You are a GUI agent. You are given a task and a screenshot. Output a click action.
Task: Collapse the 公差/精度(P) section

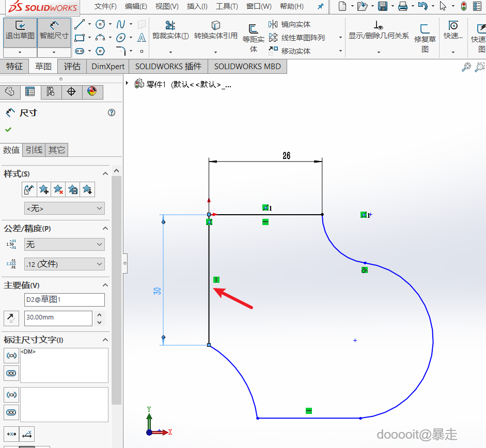(105, 228)
